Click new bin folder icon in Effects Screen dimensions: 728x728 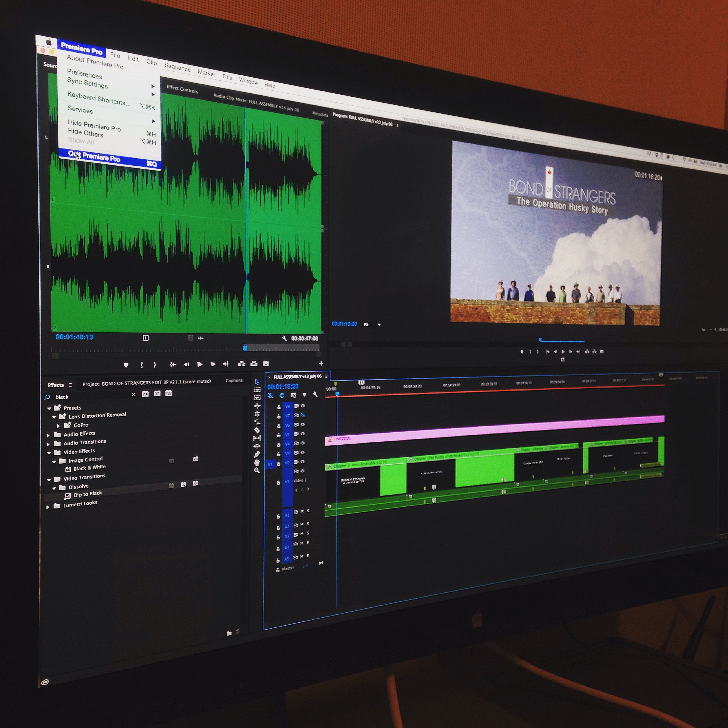[229, 633]
